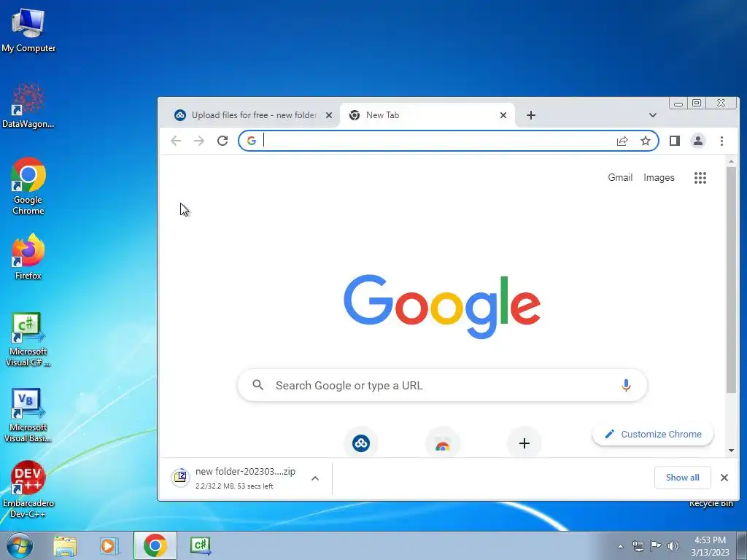Close the Upload files for free tab
The image size is (747, 560).
(x=329, y=115)
